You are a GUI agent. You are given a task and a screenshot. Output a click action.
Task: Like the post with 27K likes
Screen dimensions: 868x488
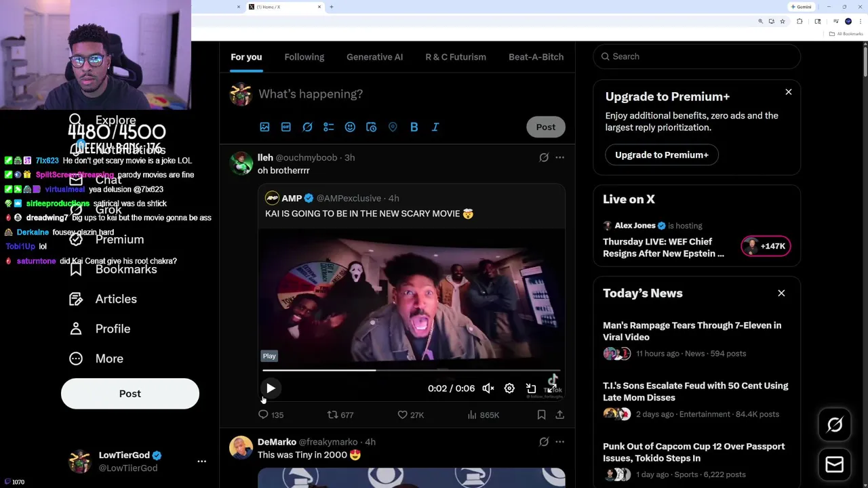tap(411, 415)
